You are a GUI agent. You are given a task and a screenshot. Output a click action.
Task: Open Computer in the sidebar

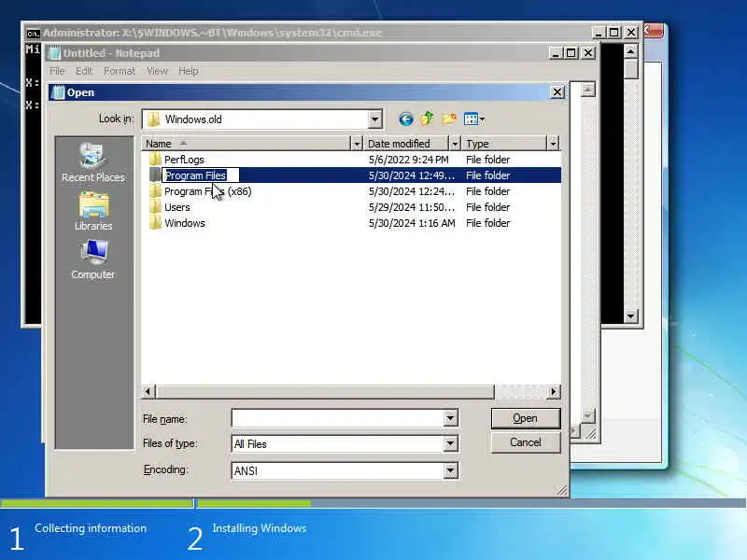pyautogui.click(x=92, y=259)
